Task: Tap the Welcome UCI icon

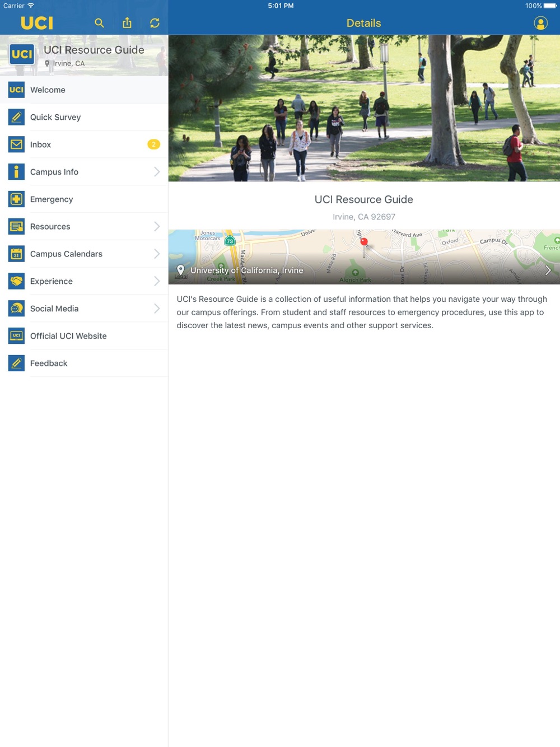Action: (x=17, y=90)
